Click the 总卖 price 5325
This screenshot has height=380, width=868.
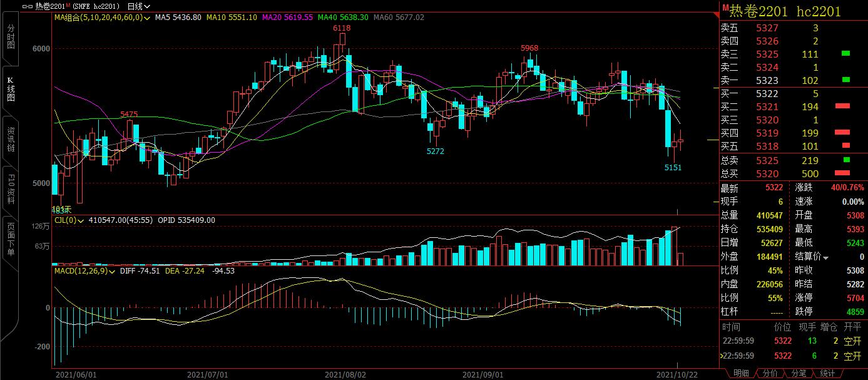coord(767,160)
